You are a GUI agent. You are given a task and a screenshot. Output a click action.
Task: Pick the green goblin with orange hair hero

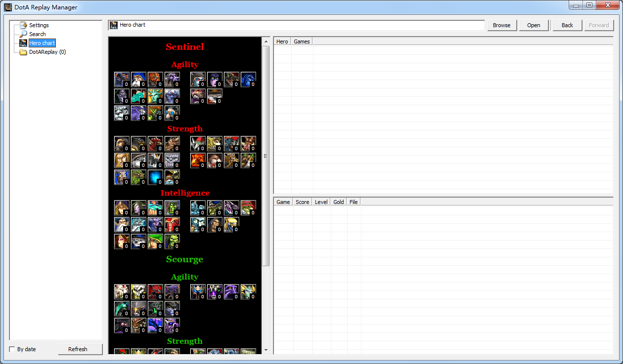coord(156,114)
